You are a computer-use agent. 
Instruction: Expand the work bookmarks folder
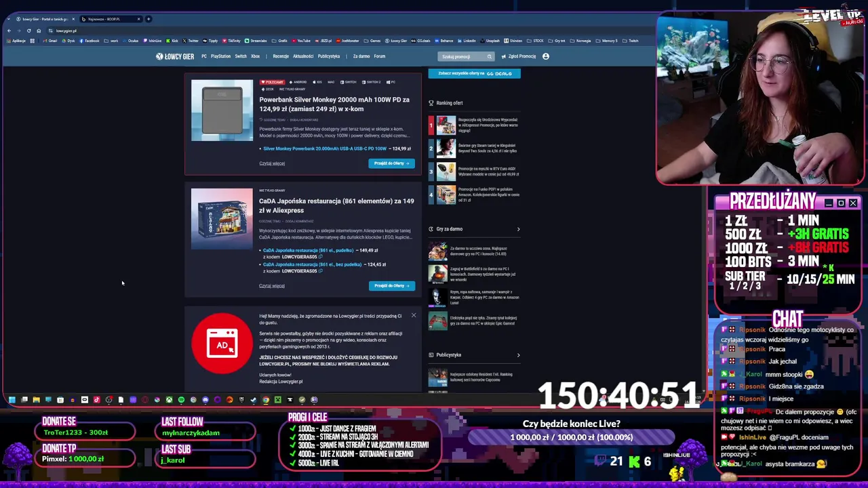point(111,41)
